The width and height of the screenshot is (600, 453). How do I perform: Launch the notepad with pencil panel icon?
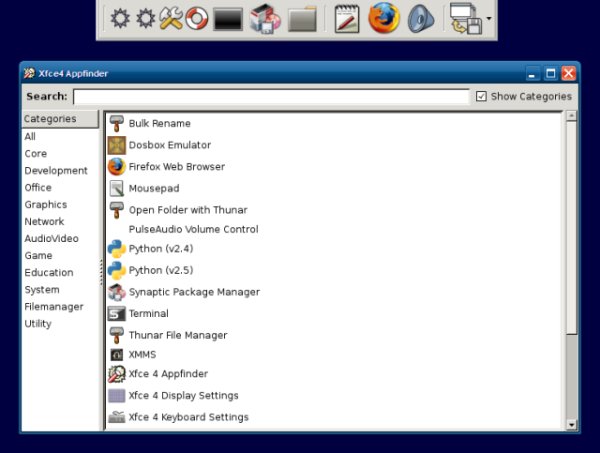347,18
